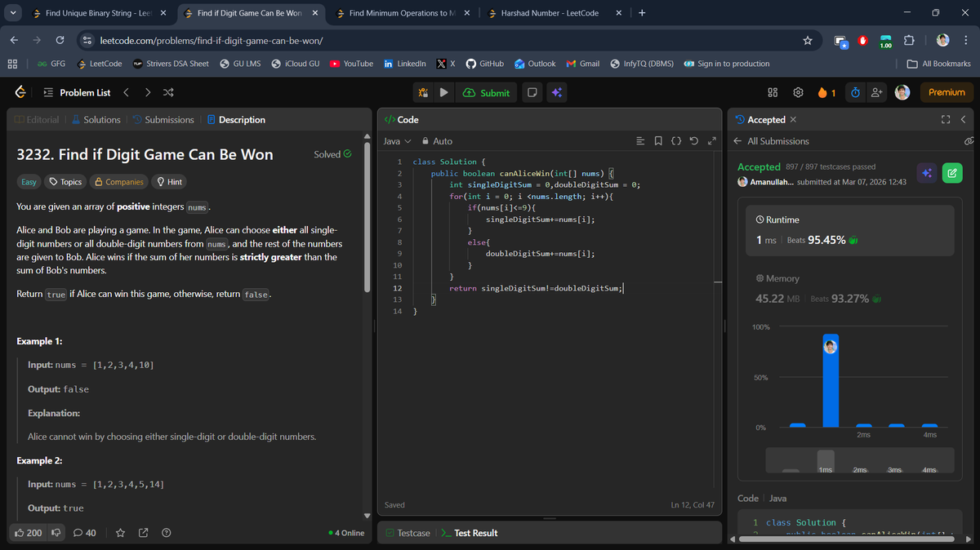This screenshot has width=980, height=550.
Task: Go back to All Submissions
Action: click(x=772, y=141)
